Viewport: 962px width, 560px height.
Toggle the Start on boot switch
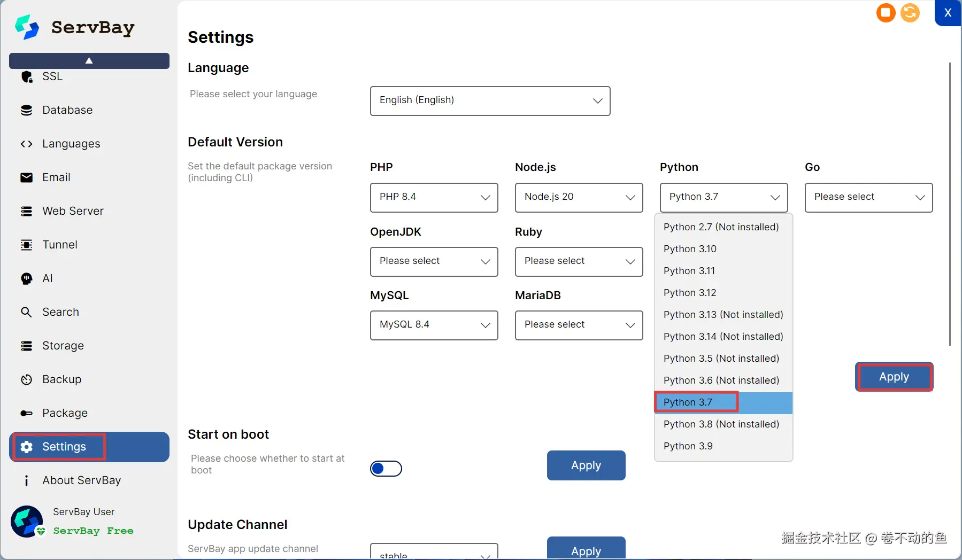386,469
